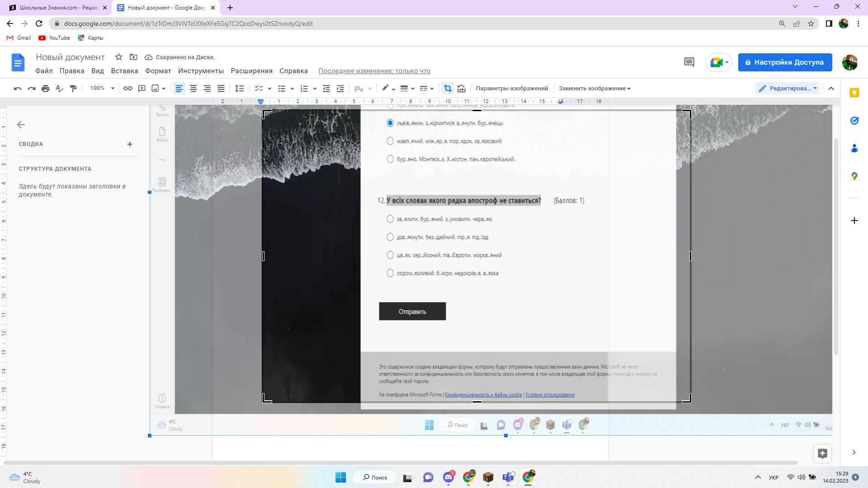Screen dimensions: 868x488
Task: Decrease paragraph indent
Action: pyautogui.click(x=326, y=89)
